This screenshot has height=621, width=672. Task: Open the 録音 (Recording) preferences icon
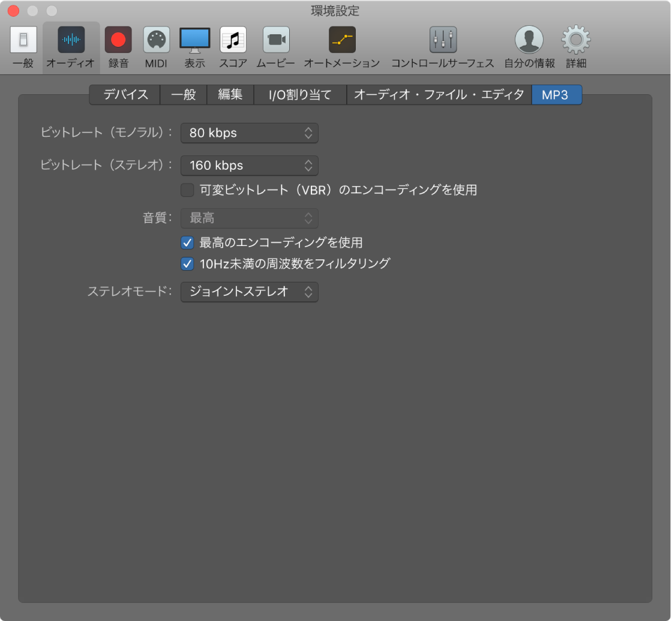pos(118,40)
